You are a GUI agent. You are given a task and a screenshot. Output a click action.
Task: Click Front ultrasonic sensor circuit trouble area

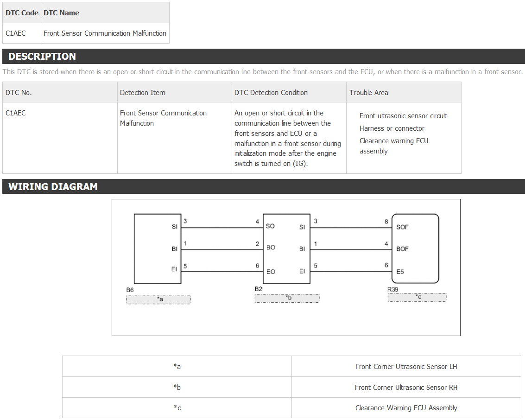coord(403,116)
